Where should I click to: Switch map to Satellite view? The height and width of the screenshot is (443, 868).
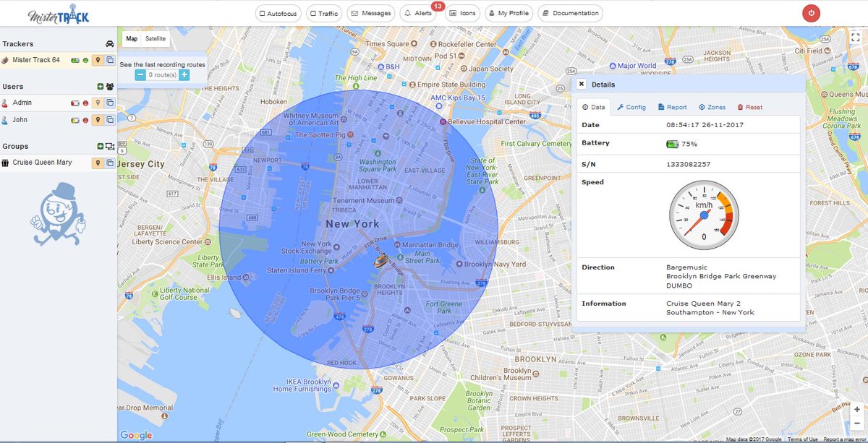pyautogui.click(x=156, y=39)
